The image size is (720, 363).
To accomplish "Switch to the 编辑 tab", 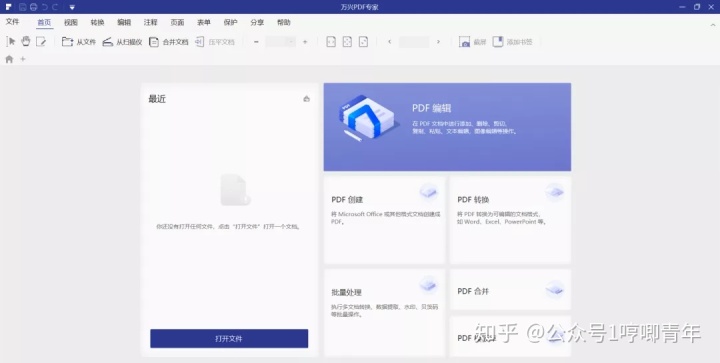I will [124, 22].
